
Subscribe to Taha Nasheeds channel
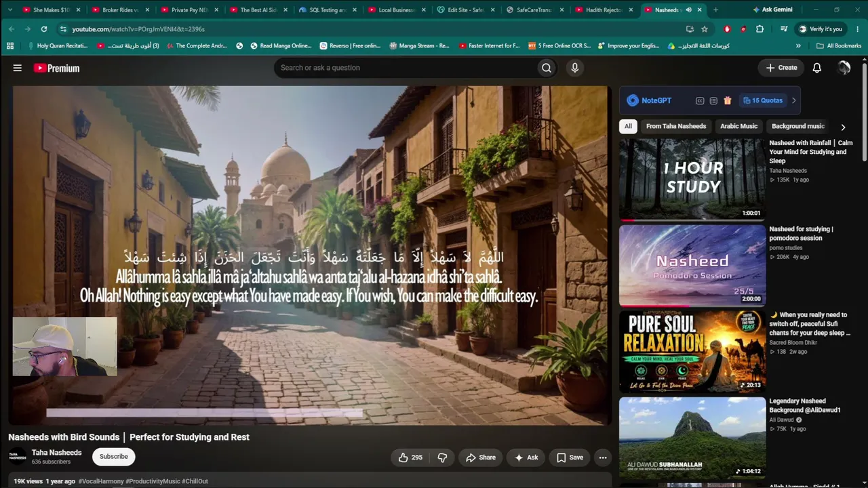pos(114,457)
